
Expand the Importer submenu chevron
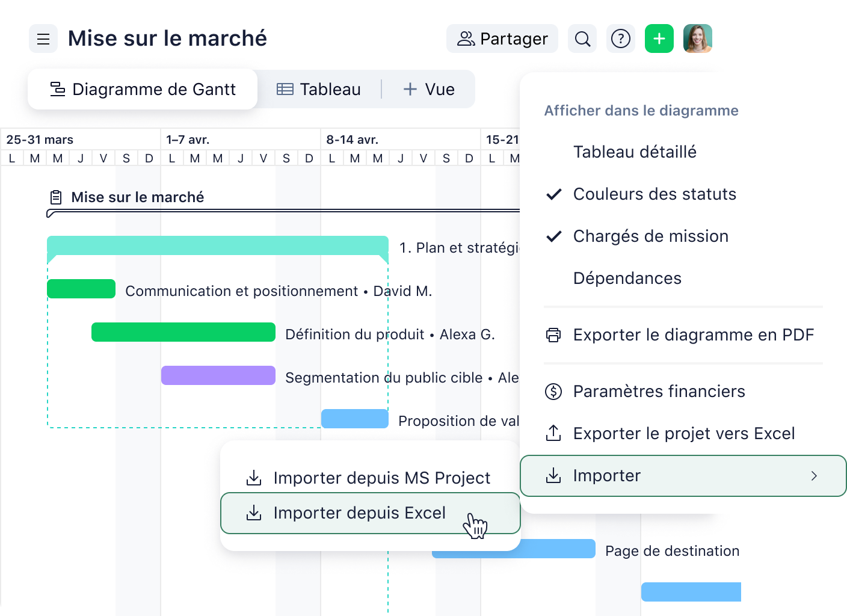(x=814, y=476)
